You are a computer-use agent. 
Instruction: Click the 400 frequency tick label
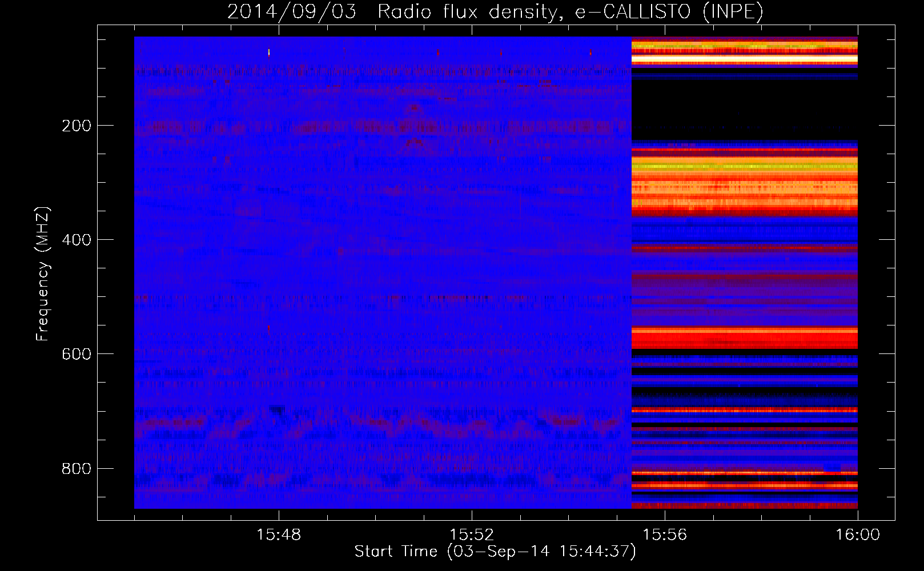tap(76, 240)
